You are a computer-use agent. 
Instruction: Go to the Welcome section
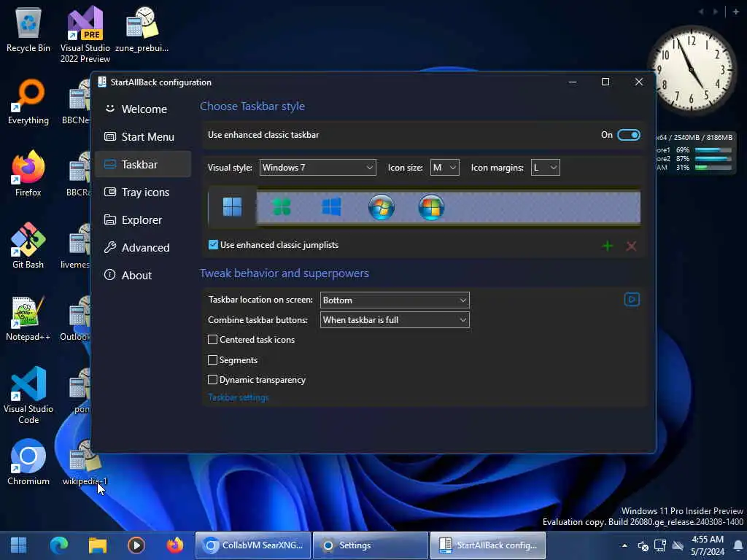143,109
